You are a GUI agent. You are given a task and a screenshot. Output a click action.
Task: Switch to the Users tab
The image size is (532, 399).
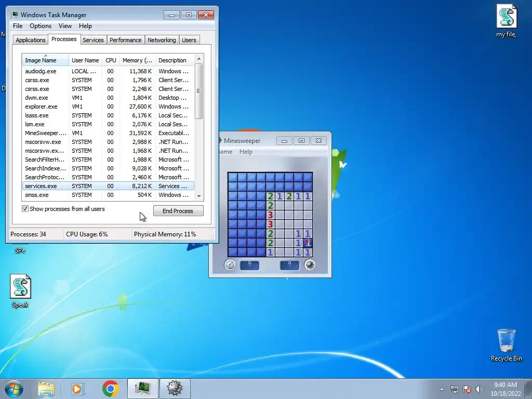tap(189, 40)
